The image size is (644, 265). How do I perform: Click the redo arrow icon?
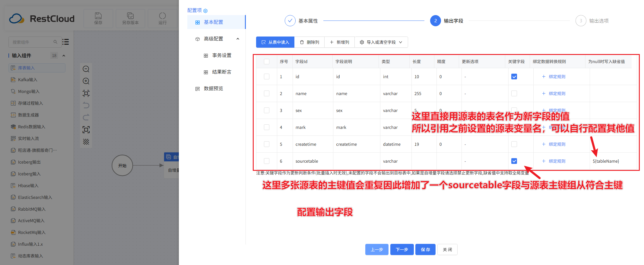tap(86, 117)
